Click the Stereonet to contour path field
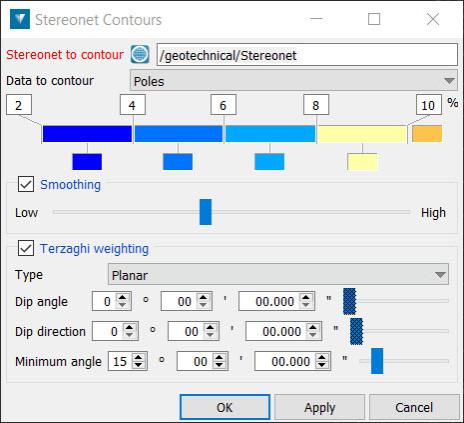Viewport: 464px width, 423px height. [307, 55]
